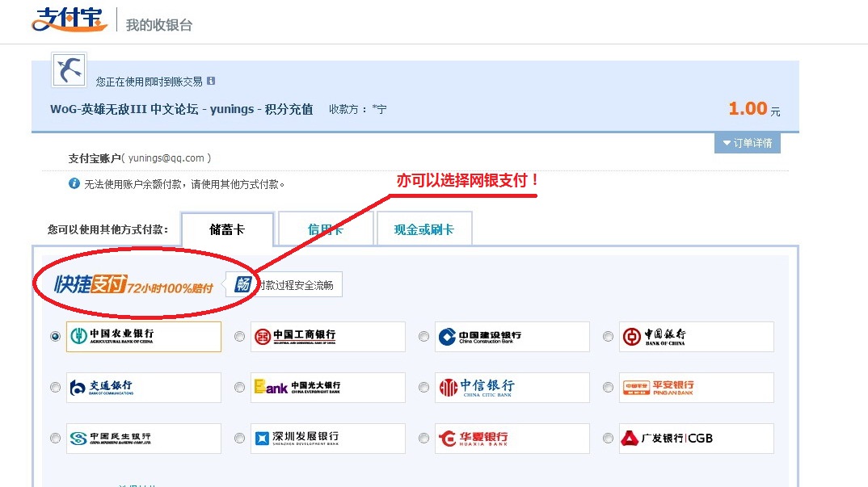
Task: Select 交通银行 radio button
Action: tap(55, 388)
